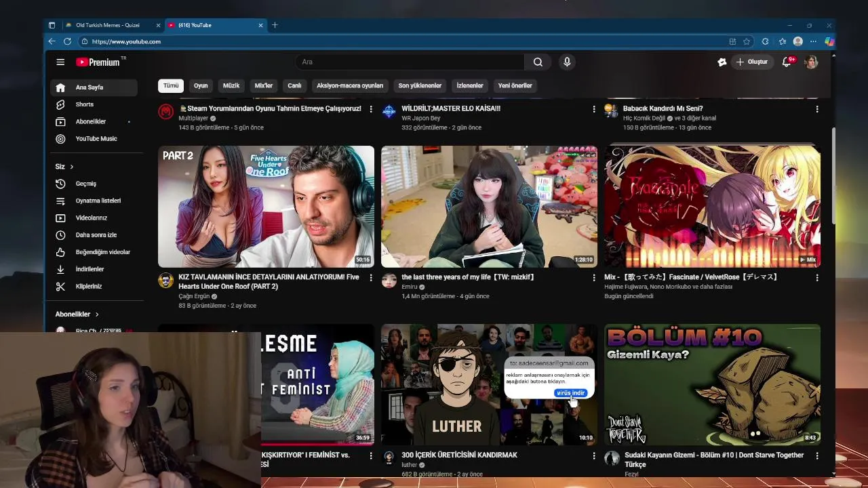Click the browser back arrow
Viewport: 868px width, 488px height.
pos(52,41)
